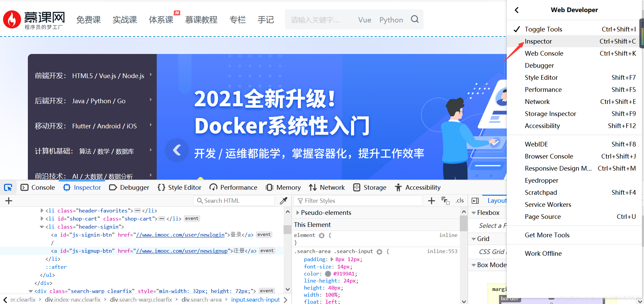This screenshot has height=304, width=644.
Task: Follow the newlogin href link in markup
Action: 180,235
